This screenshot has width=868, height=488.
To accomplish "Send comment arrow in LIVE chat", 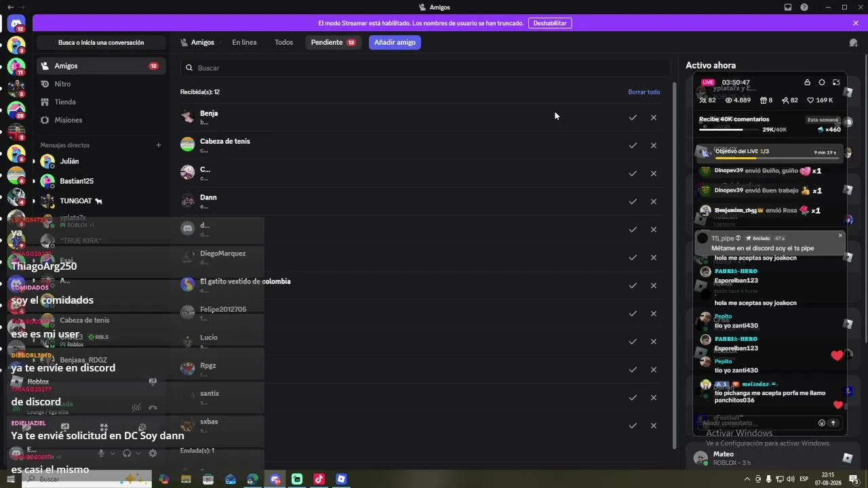I will coord(833,423).
